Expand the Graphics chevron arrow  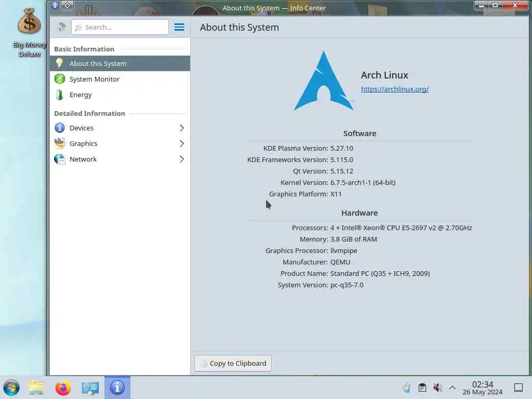click(182, 143)
